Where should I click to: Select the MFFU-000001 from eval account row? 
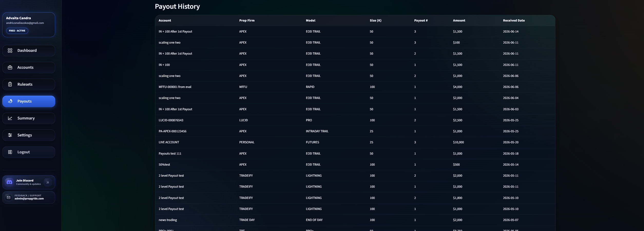[355, 87]
